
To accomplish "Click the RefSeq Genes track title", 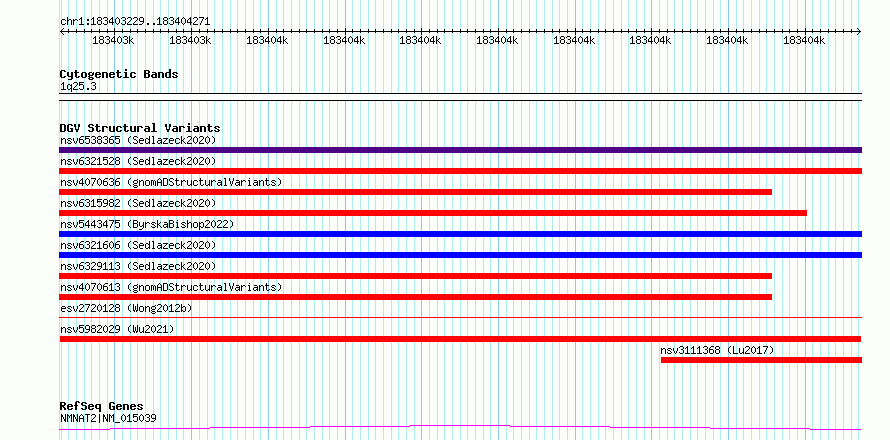I will click(102, 407).
